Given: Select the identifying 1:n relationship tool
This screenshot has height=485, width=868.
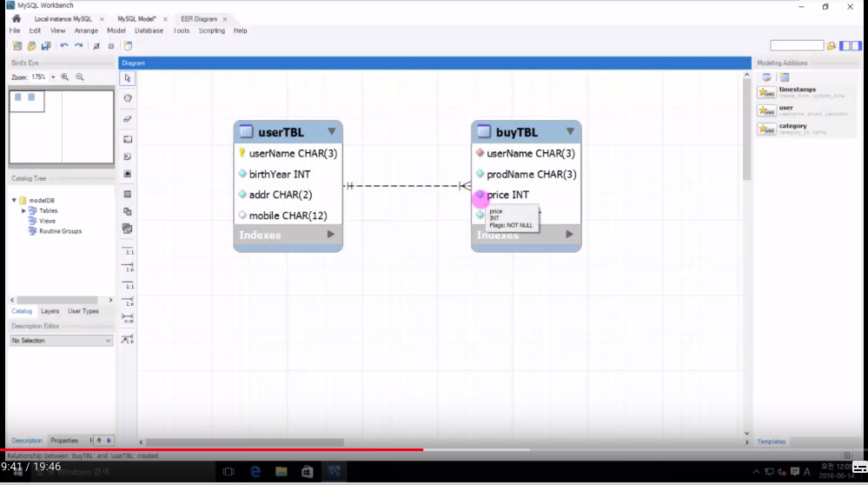Looking at the screenshot, I should click(x=128, y=302).
